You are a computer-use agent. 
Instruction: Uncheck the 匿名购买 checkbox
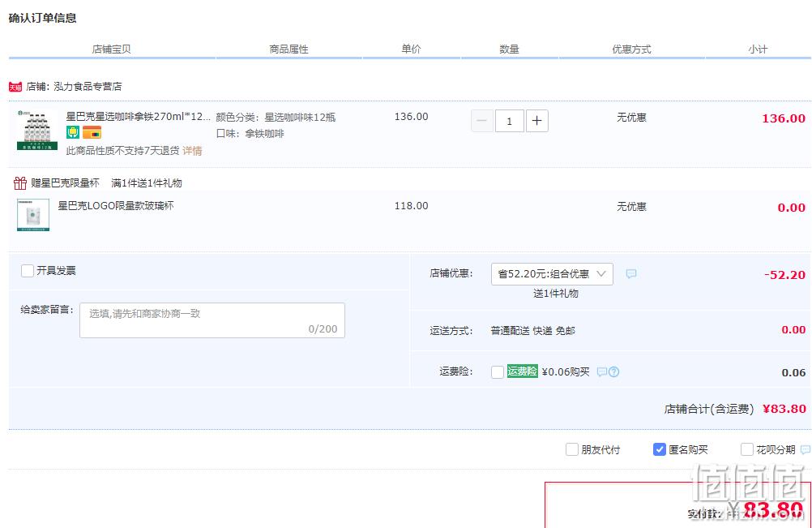[659, 449]
